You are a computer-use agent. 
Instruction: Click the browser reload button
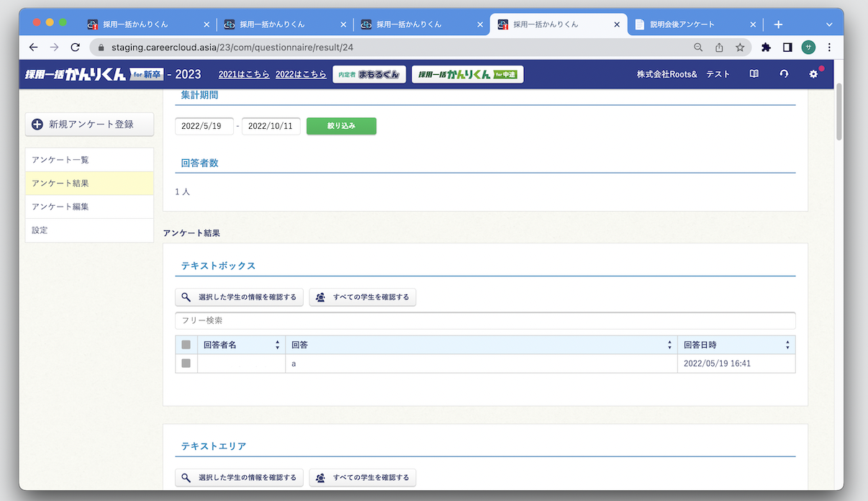76,48
